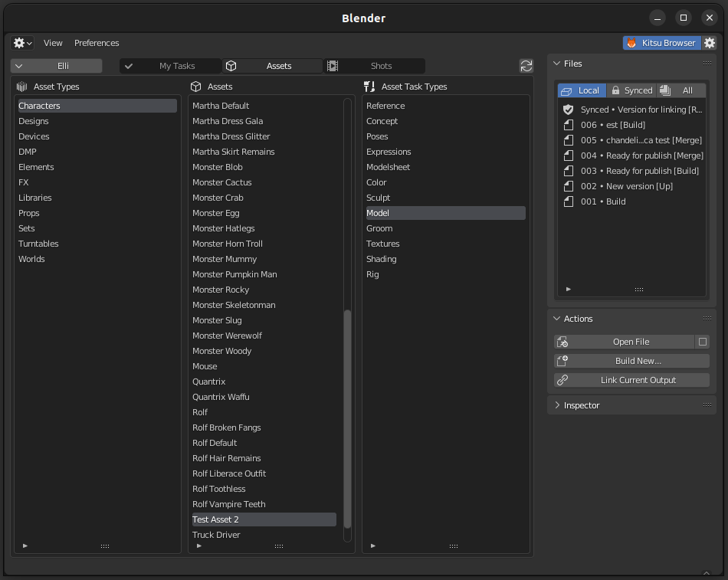Screen dimensions: 728x580
Task: Click the Link Current Output chain icon
Action: click(562, 380)
